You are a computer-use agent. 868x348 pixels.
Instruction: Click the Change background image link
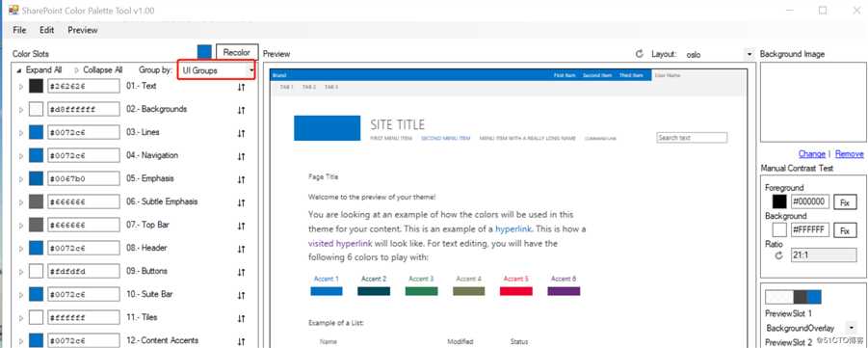tap(811, 154)
